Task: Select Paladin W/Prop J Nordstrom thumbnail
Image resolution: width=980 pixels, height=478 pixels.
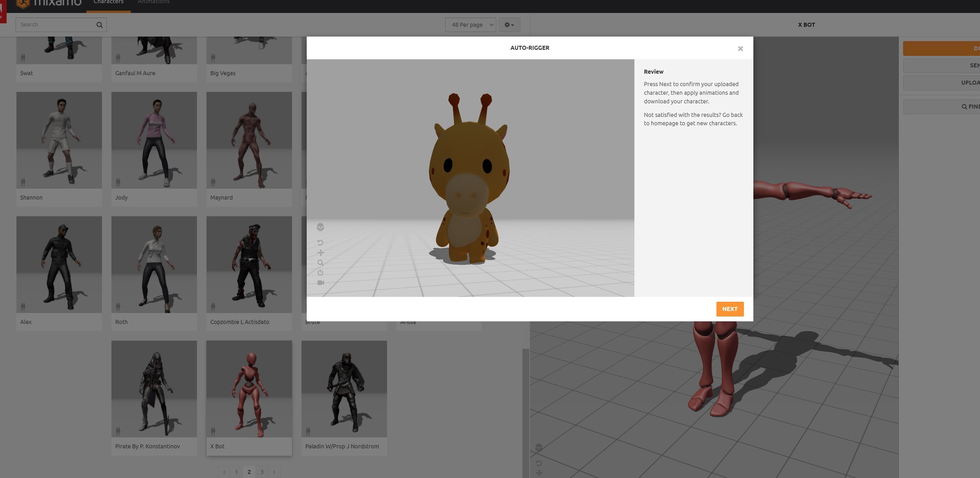Action: click(x=344, y=389)
